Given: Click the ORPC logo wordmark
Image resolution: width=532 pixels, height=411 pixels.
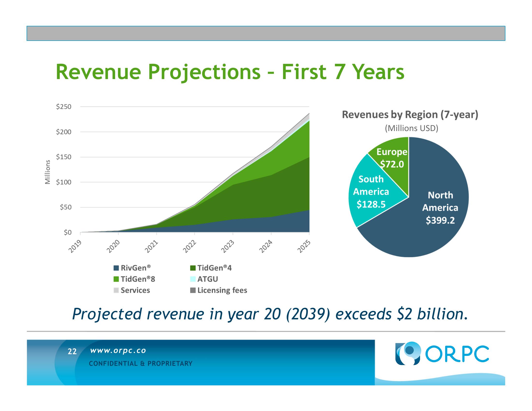Looking at the screenshot, I should [457, 353].
